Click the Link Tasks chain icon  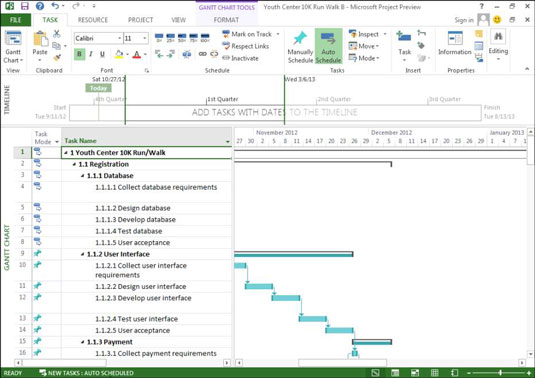point(203,54)
